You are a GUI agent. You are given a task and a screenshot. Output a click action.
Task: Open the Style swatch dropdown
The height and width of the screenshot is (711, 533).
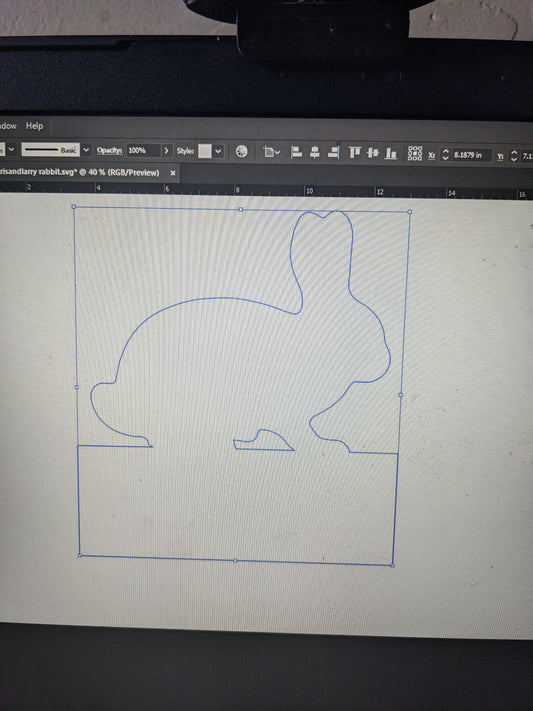(218, 151)
